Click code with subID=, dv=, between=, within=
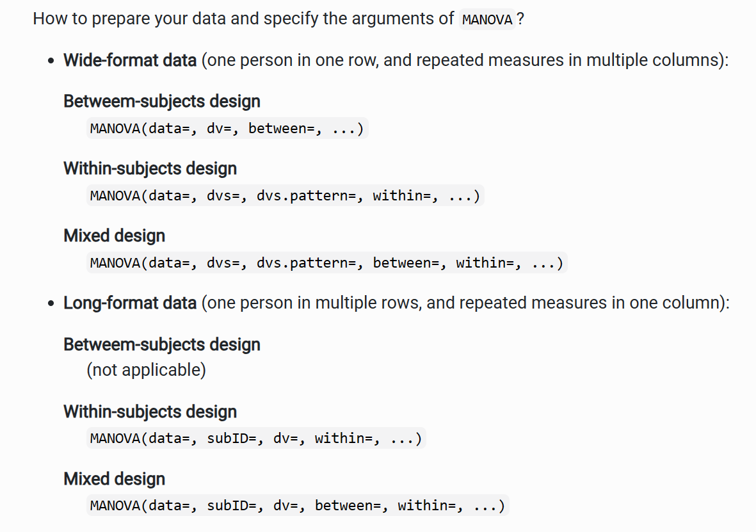This screenshot has width=756, height=532. [x=297, y=506]
